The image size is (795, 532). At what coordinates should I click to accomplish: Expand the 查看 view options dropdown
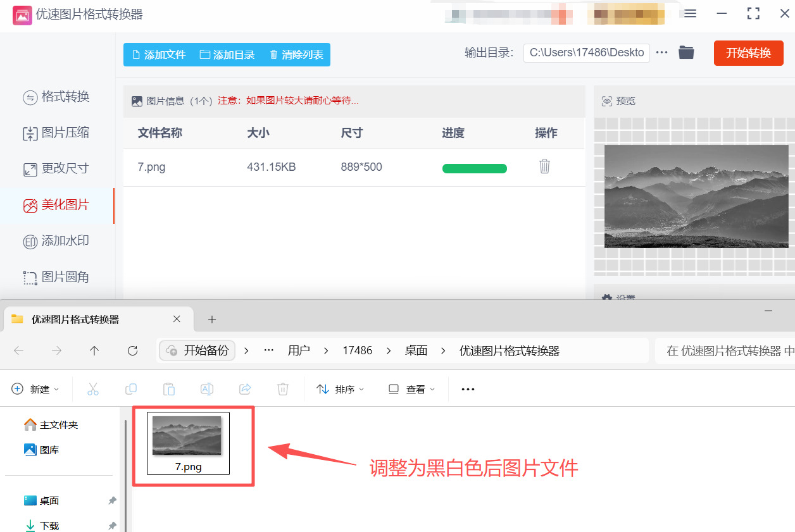pyautogui.click(x=411, y=389)
